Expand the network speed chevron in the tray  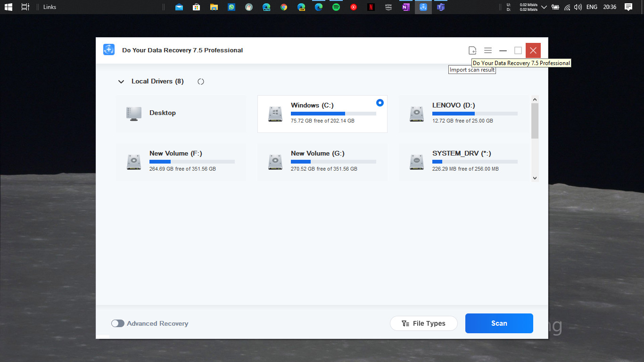pos(544,7)
